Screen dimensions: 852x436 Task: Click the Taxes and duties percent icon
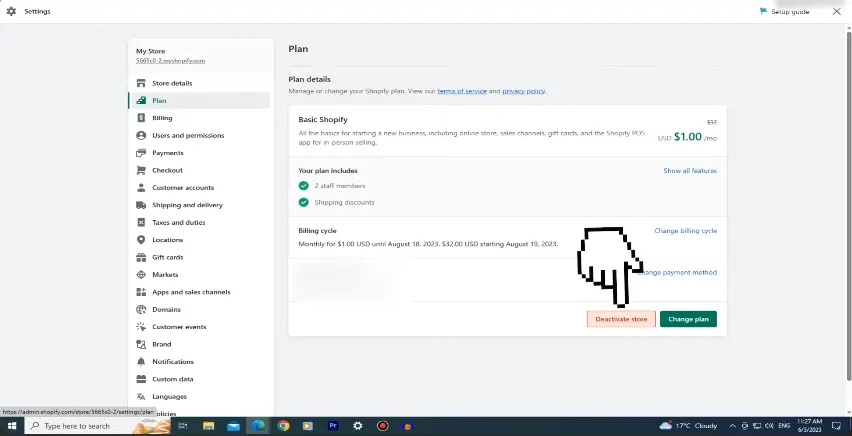[141, 222]
